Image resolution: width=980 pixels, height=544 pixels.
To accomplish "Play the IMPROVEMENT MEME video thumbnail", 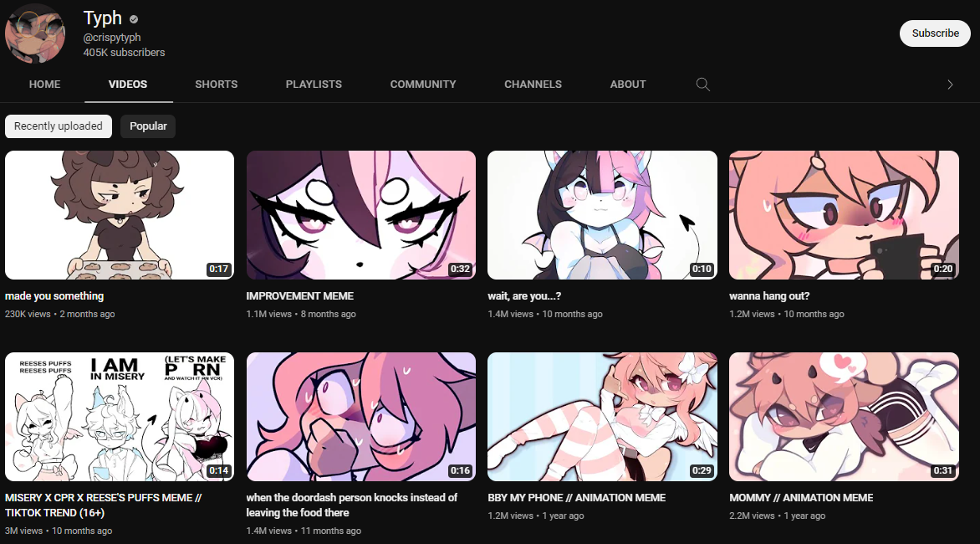I will 361,215.
